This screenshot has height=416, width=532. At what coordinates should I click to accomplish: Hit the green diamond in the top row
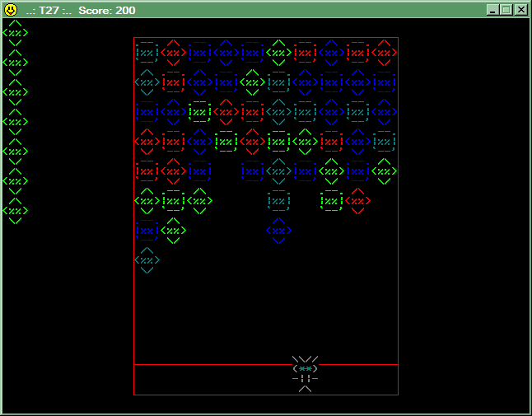278,53
